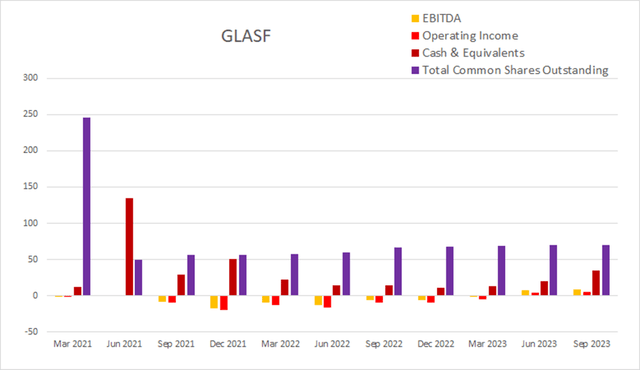This screenshot has width=640, height=370.
Task: Select the Mar 2022 purple shares bar
Action: click(294, 275)
